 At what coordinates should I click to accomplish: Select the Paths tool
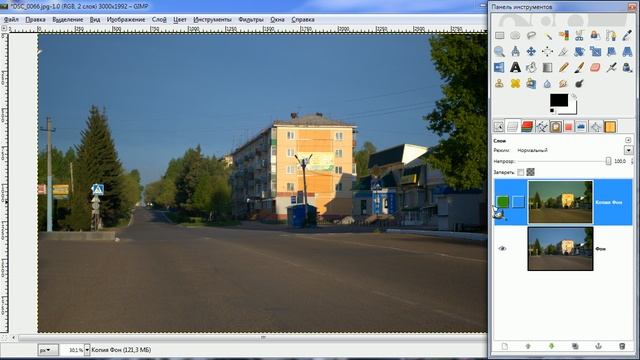click(611, 36)
